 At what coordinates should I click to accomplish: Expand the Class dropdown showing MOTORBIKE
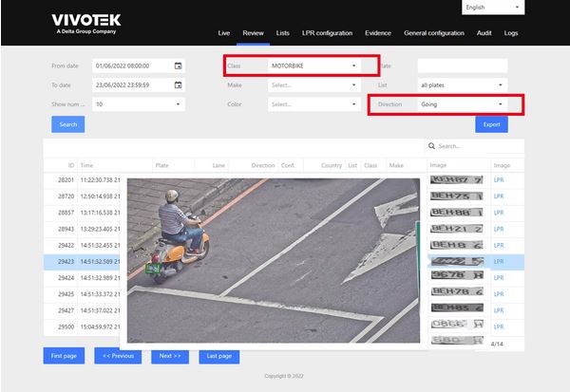[x=313, y=65]
